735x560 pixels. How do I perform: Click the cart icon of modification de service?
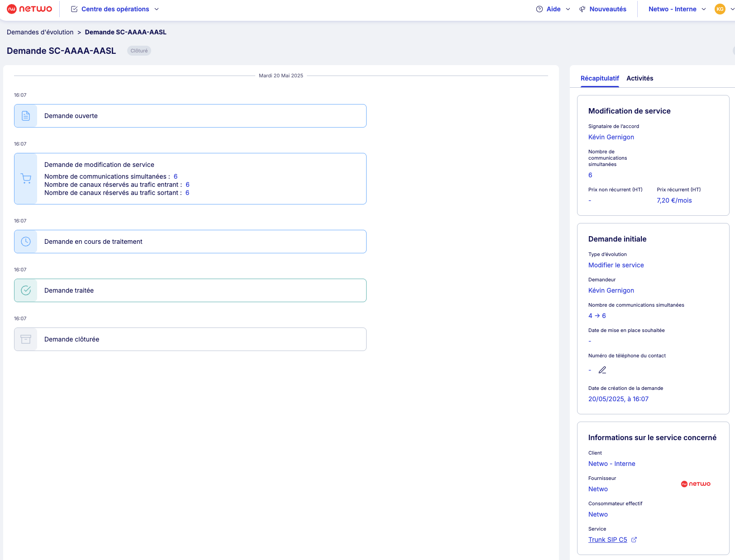click(26, 179)
